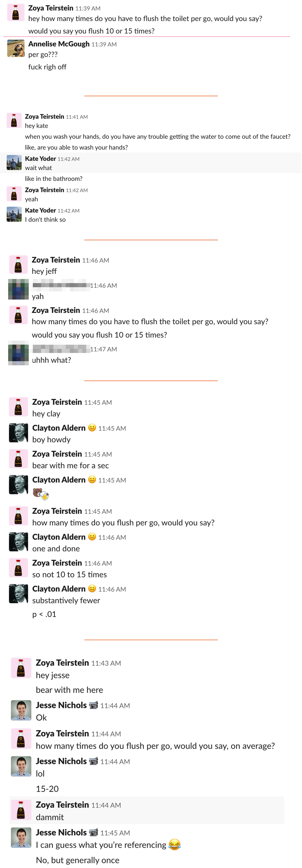Screen dimensions: 302x868
Task: Click Clayton Aldern's name above "one and done"
Action: [x=59, y=537]
